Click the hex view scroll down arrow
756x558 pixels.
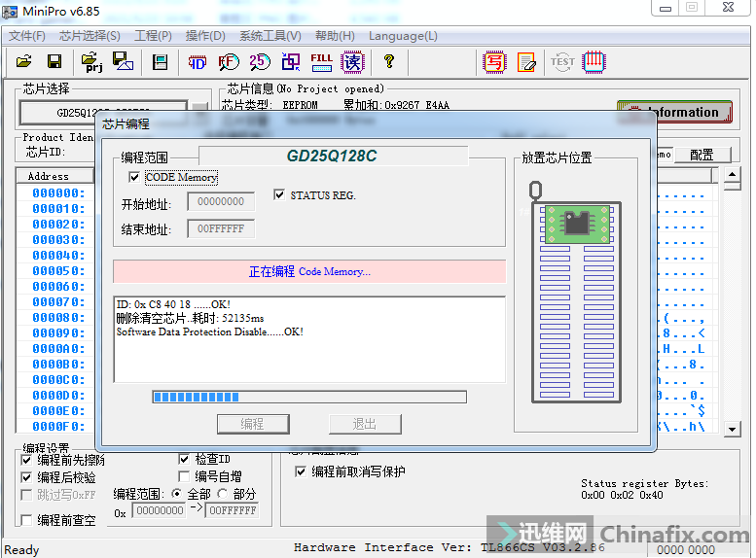coord(733,429)
